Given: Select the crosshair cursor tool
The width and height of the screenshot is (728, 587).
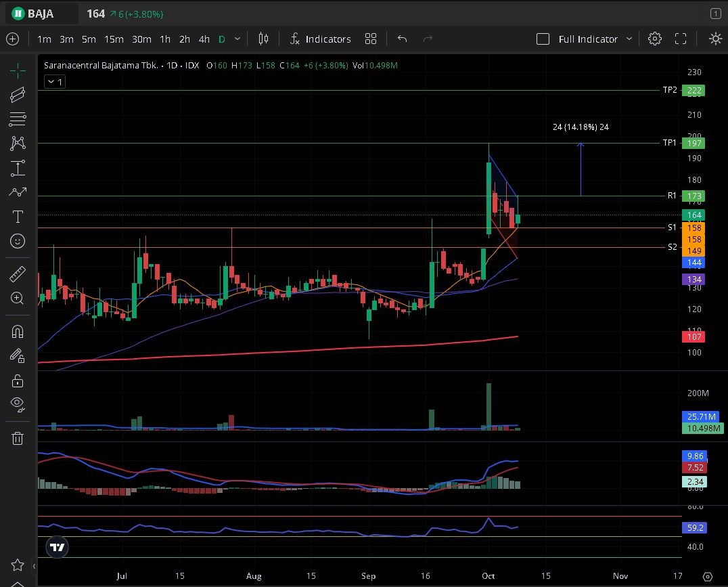Looking at the screenshot, I should [x=18, y=70].
